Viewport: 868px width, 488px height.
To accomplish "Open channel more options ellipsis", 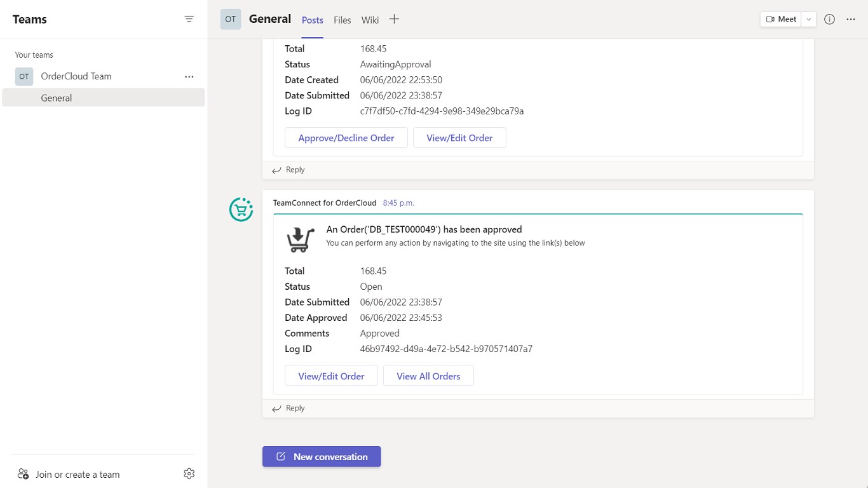I will point(851,19).
